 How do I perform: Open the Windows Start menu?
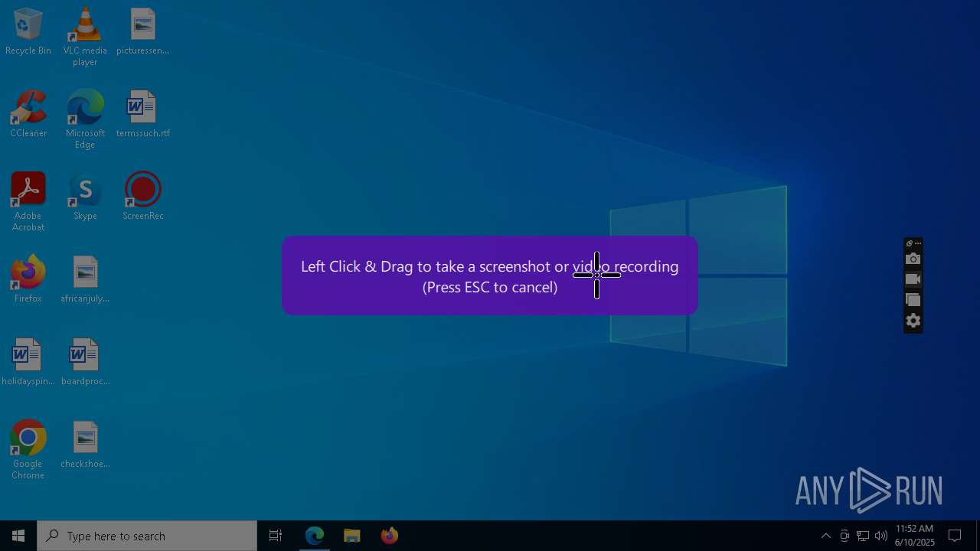[18, 536]
